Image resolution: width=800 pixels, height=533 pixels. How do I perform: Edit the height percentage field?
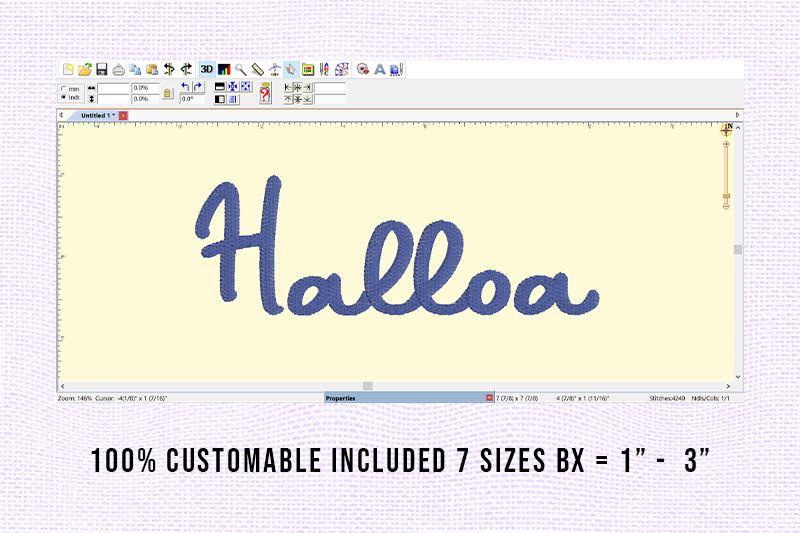pyautogui.click(x=145, y=99)
